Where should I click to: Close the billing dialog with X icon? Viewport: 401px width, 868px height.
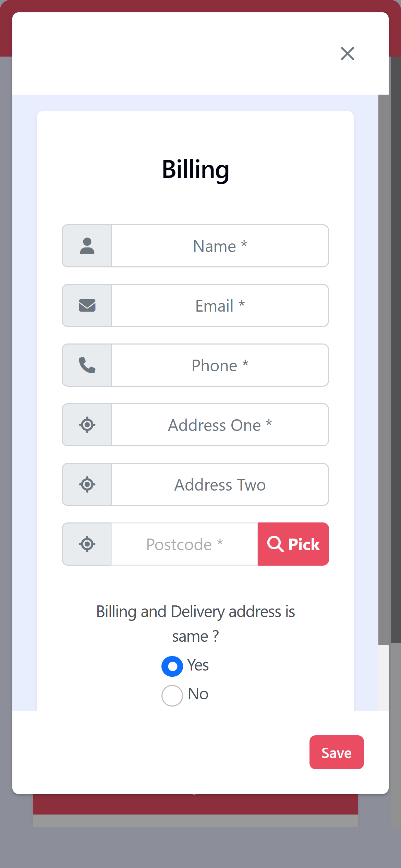(x=348, y=53)
